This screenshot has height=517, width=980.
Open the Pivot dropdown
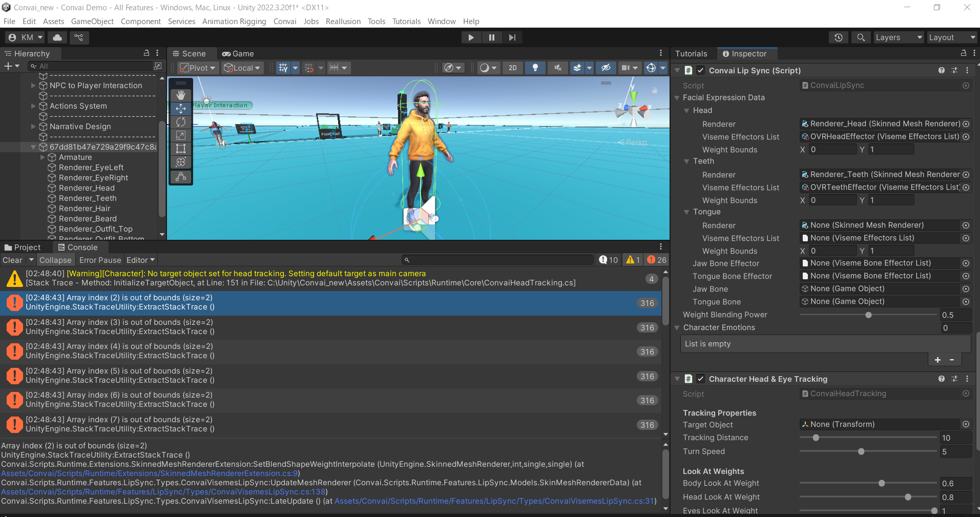[198, 68]
